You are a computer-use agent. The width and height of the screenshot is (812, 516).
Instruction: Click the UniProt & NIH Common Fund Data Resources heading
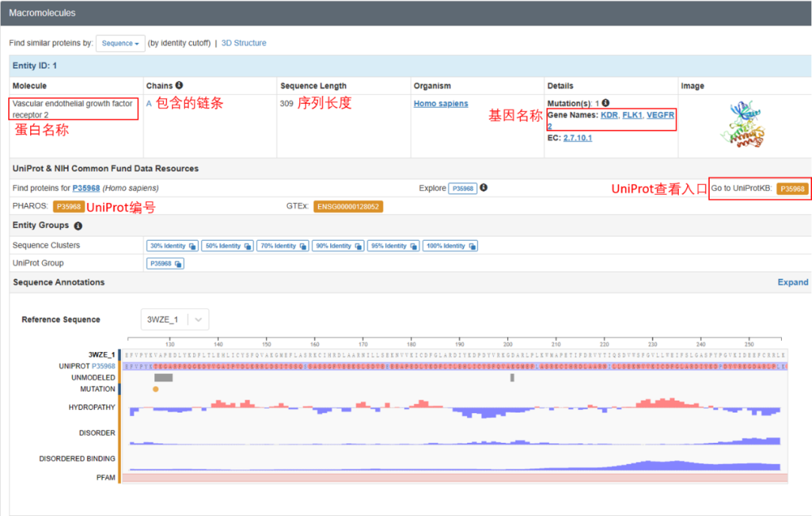click(106, 169)
